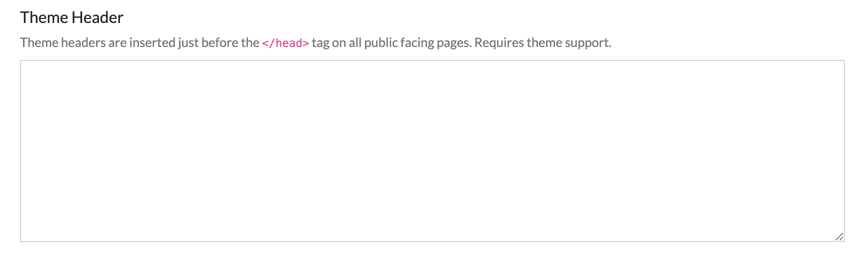Click the word "all" in the description

coord(355,43)
